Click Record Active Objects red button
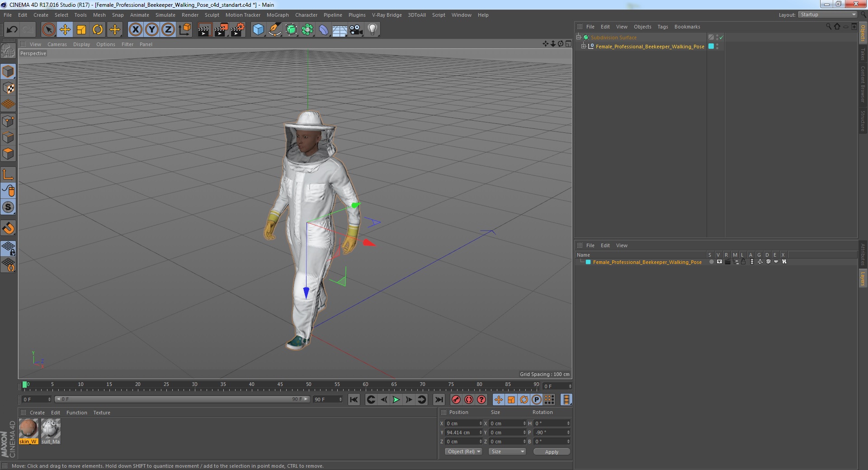868x470 pixels. pos(456,399)
